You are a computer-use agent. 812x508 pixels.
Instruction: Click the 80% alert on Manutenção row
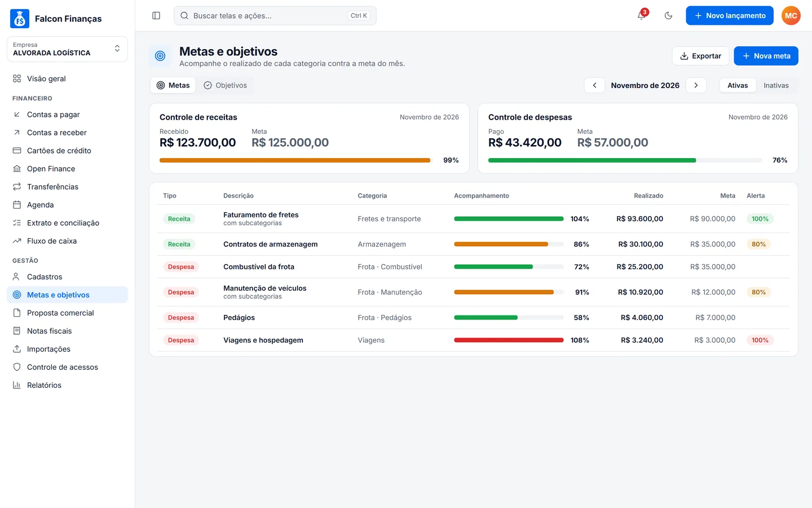point(758,292)
